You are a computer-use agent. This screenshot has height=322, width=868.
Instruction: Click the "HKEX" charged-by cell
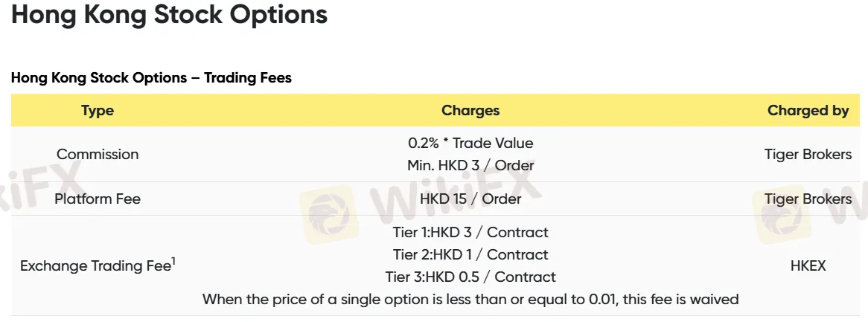[x=808, y=265]
